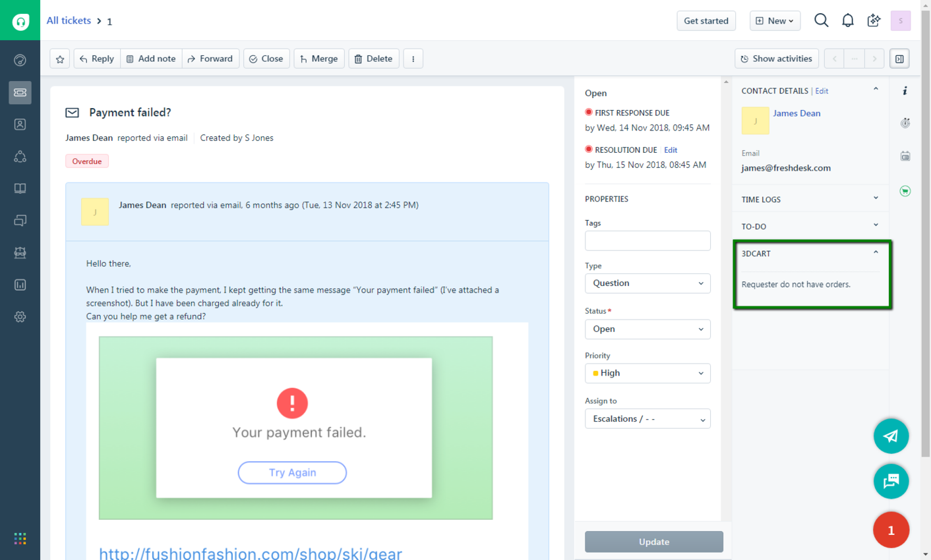This screenshot has height=560, width=931.
Task: Navigate back via All tickets breadcrumb
Action: [x=69, y=20]
